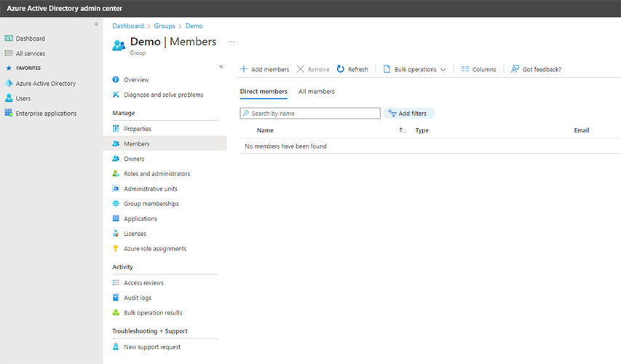621x364 pixels.
Task: Click the All services list icon
Action: [9, 53]
